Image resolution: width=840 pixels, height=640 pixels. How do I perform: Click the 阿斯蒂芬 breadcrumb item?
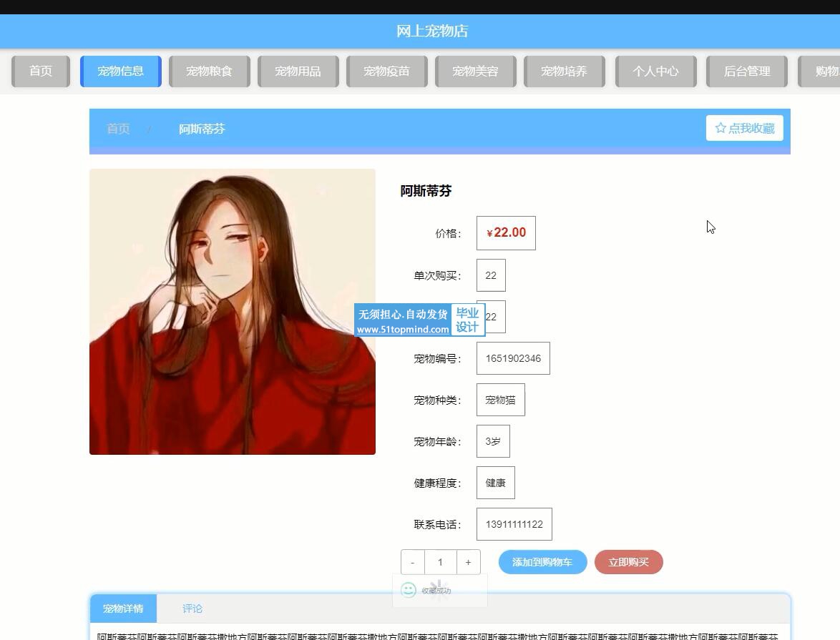tap(202, 129)
